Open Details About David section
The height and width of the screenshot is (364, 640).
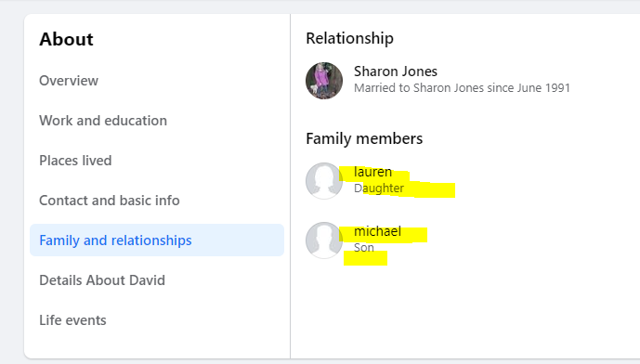click(102, 280)
